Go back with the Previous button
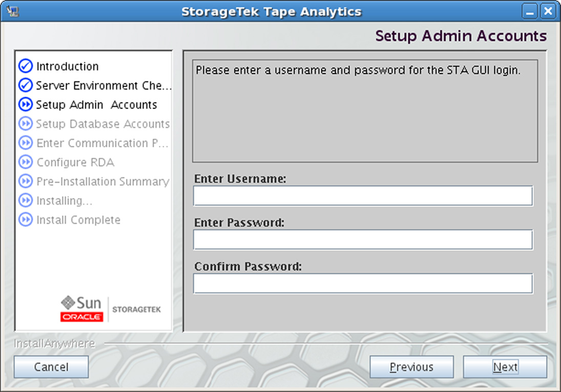This screenshot has height=392, width=561. [x=411, y=367]
